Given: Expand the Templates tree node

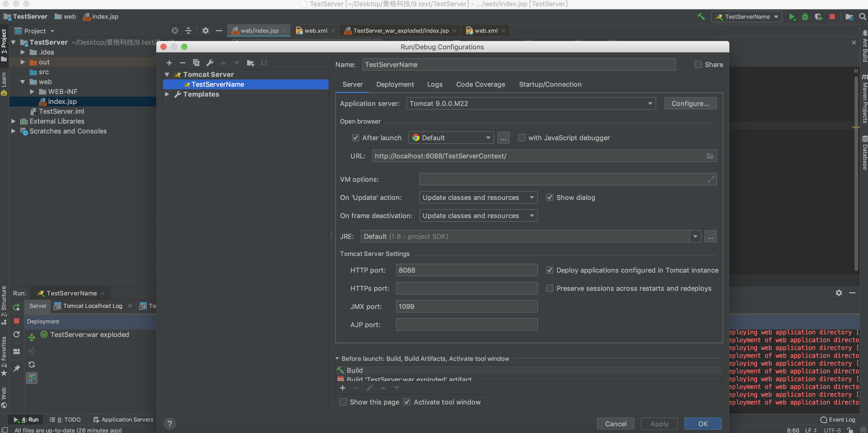Looking at the screenshot, I should [x=167, y=94].
